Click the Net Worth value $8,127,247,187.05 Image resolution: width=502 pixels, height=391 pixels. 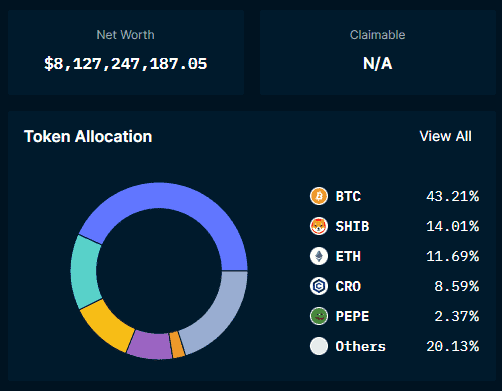(x=126, y=63)
